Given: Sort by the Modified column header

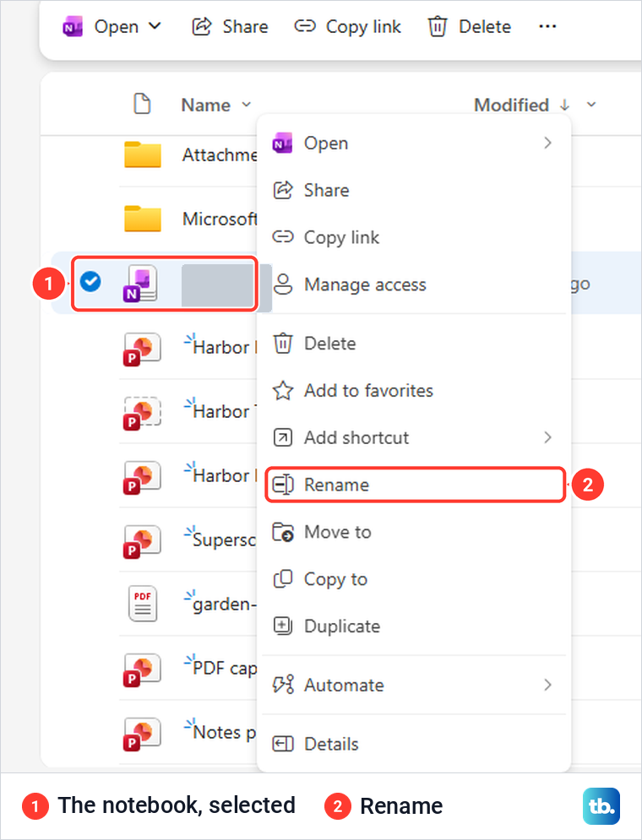Looking at the screenshot, I should [x=512, y=105].
